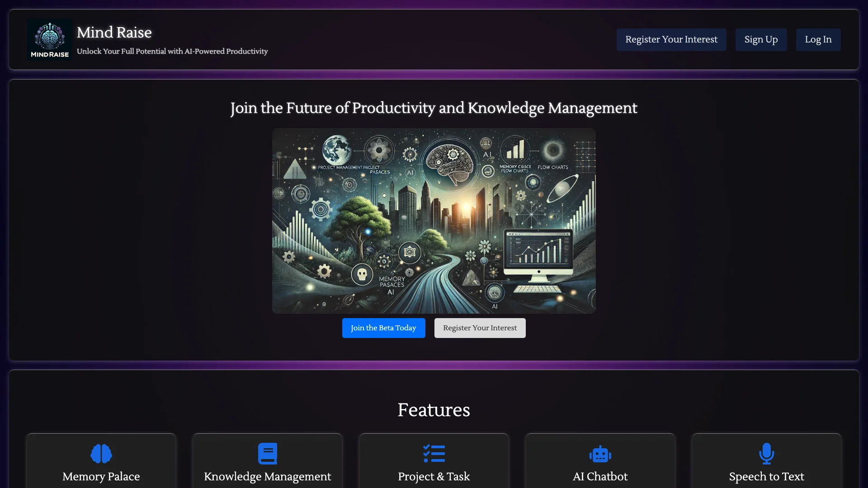Click Join the Beta Today button
The width and height of the screenshot is (868, 488).
tap(383, 328)
